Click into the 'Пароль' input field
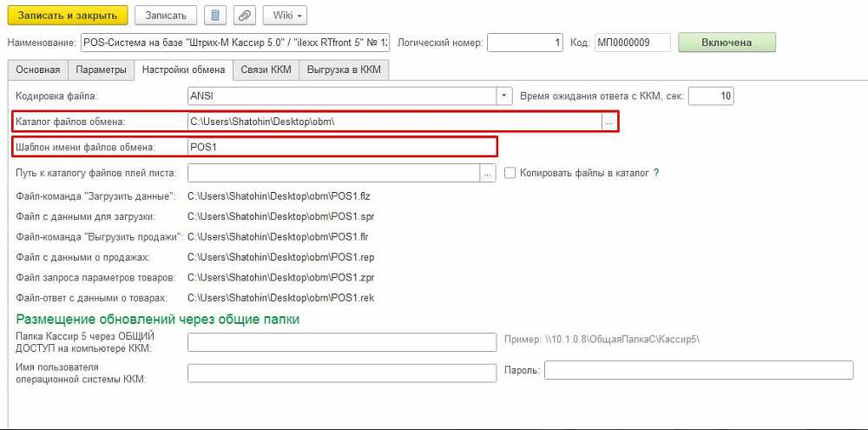 click(698, 371)
